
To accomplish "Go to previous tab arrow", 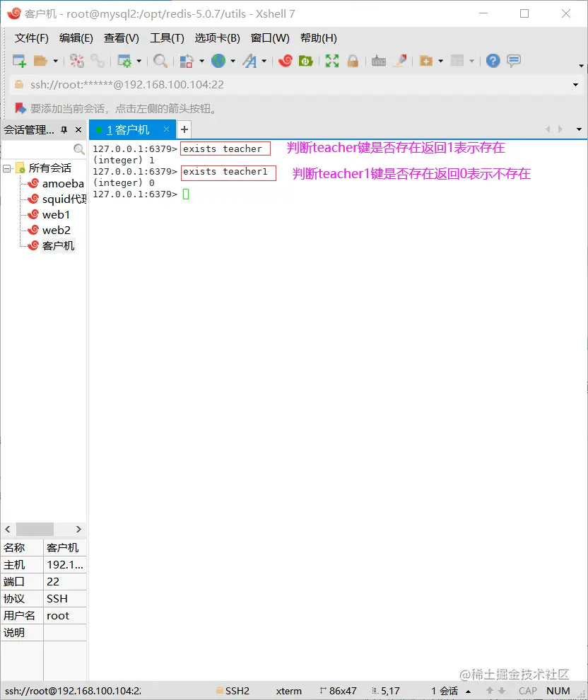I will (x=548, y=129).
